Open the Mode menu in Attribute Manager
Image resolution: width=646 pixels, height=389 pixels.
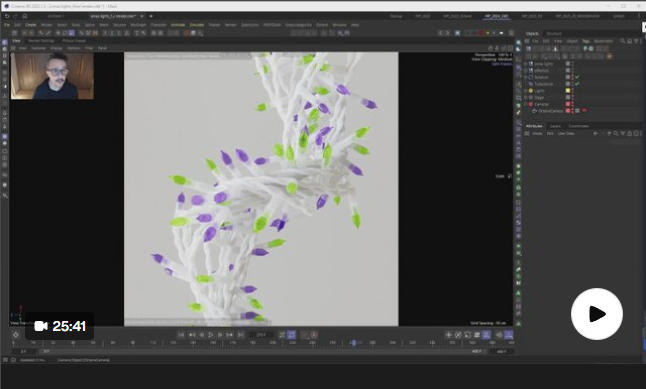tap(537, 134)
